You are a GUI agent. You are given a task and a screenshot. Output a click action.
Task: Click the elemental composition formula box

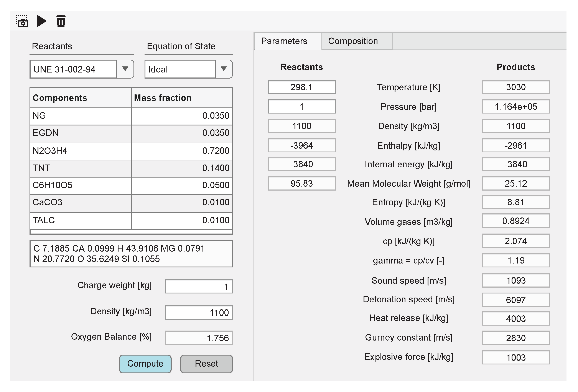pos(131,254)
